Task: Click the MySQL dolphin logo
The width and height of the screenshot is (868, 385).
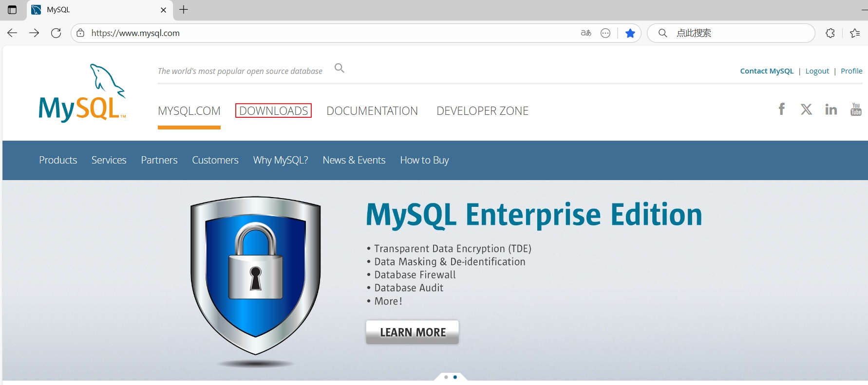Action: [82, 93]
